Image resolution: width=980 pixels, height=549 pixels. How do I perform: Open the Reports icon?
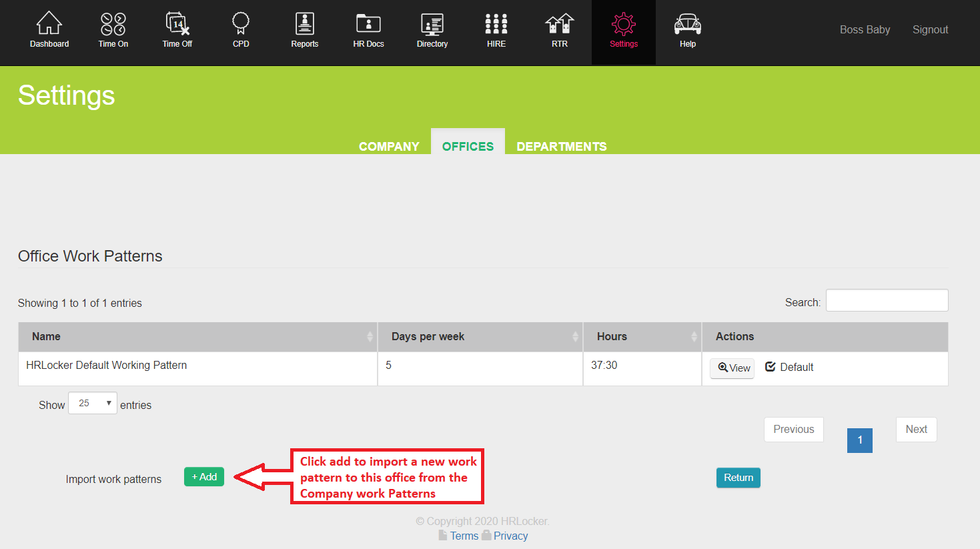(x=305, y=24)
